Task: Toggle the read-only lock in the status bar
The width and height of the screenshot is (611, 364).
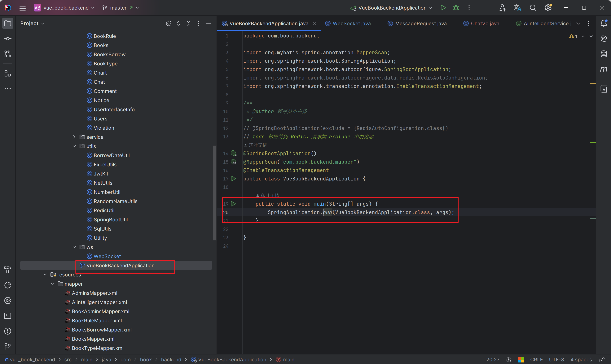Action: [602, 360]
